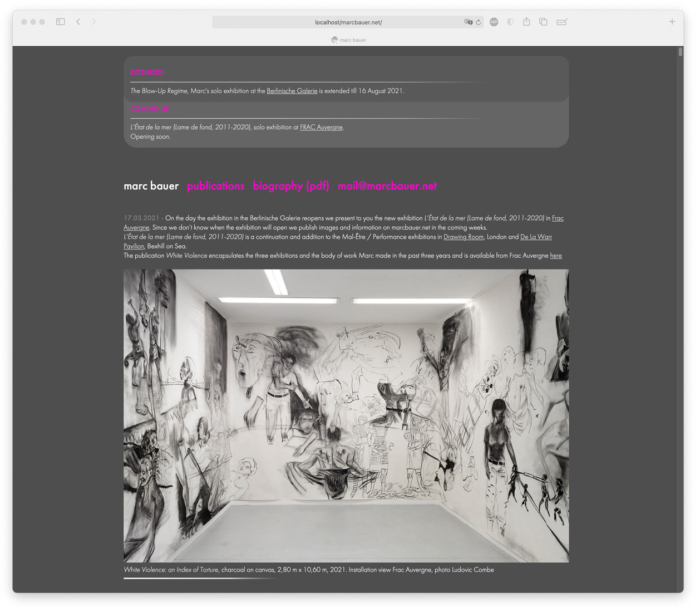Click the address bar showing localhost/marcbauer.net/

click(x=348, y=22)
